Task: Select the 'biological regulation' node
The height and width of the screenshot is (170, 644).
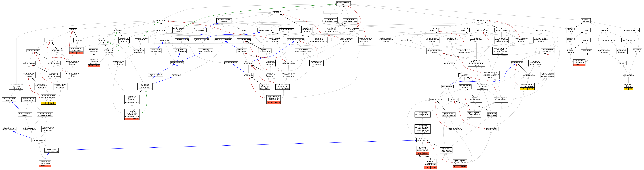Action: 331,12
